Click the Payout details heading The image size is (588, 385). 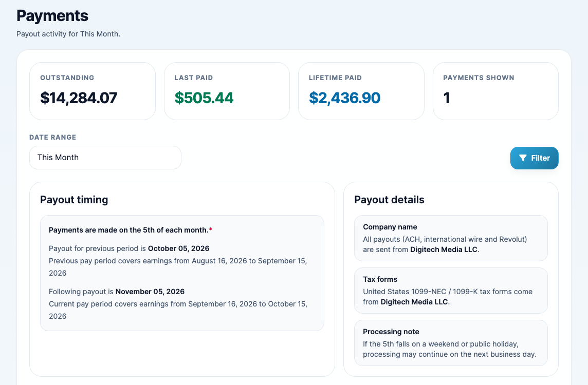[389, 200]
